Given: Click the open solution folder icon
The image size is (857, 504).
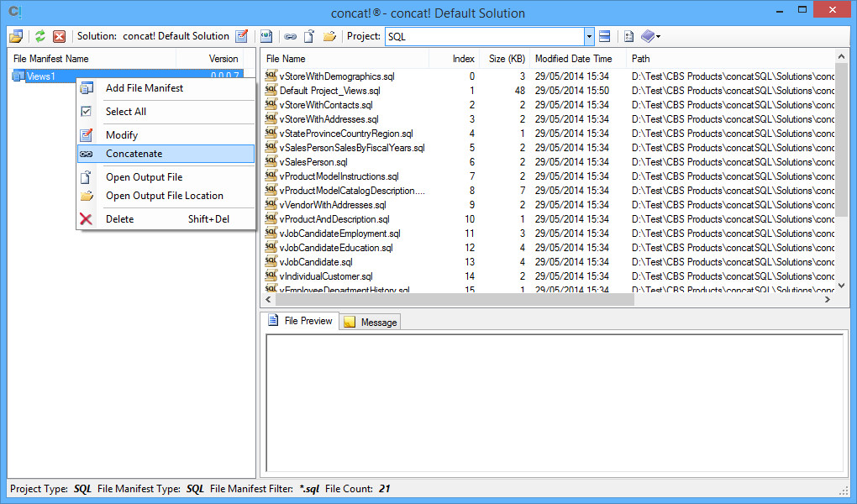Looking at the screenshot, I should coord(16,37).
